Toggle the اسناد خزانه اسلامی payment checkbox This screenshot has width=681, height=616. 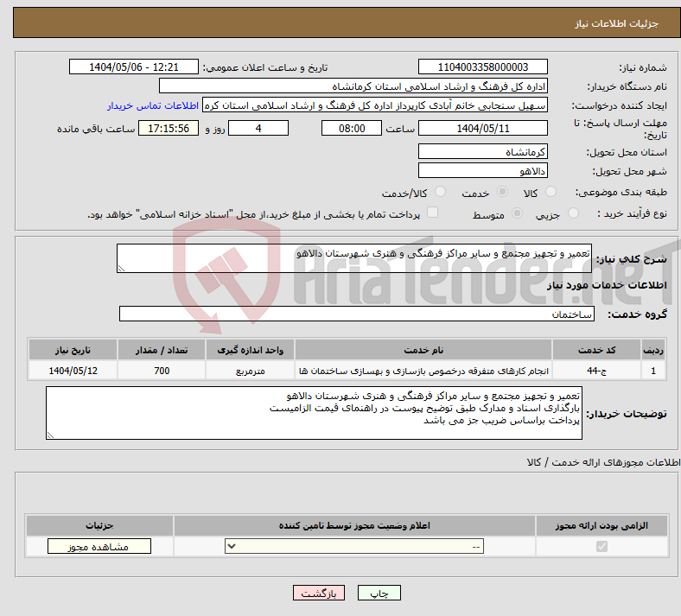click(x=432, y=213)
